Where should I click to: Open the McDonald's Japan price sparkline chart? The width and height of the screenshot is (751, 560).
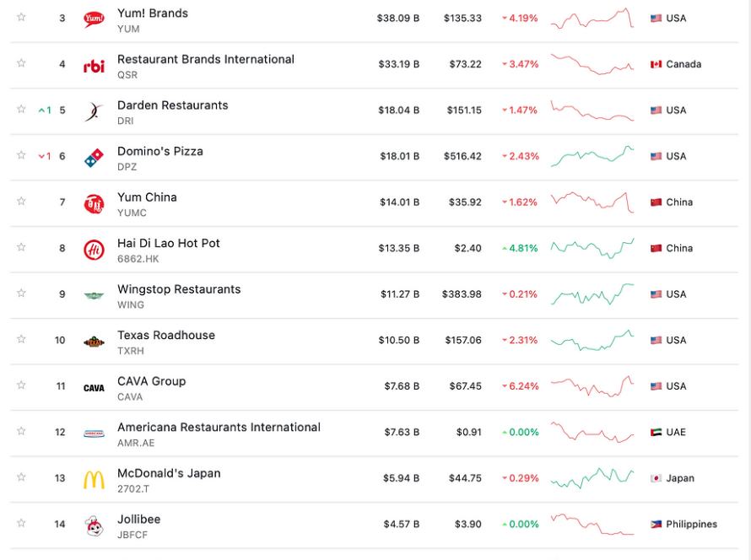pyautogui.click(x=592, y=477)
